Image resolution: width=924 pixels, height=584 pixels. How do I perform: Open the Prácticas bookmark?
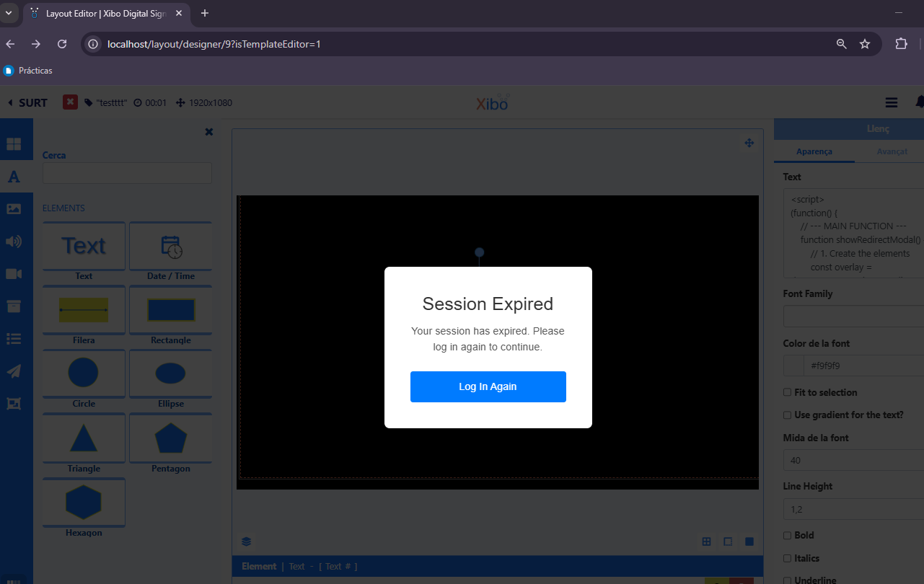(28, 71)
